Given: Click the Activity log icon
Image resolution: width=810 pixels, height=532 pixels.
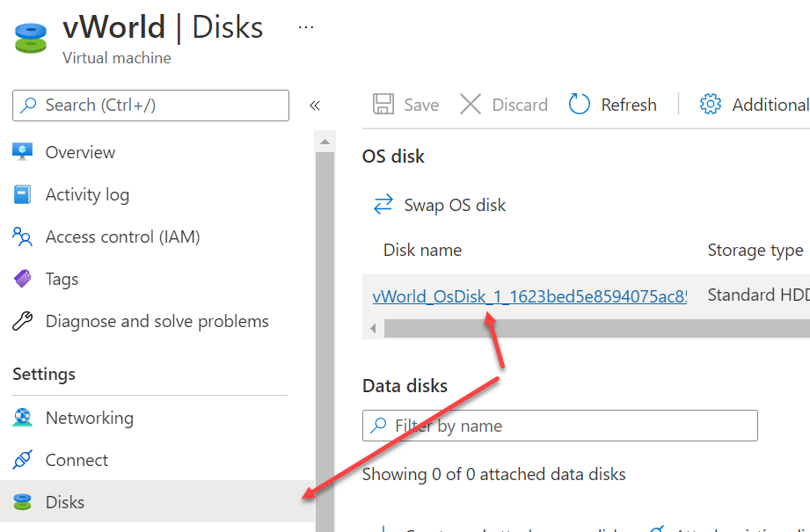Looking at the screenshot, I should click(x=23, y=194).
